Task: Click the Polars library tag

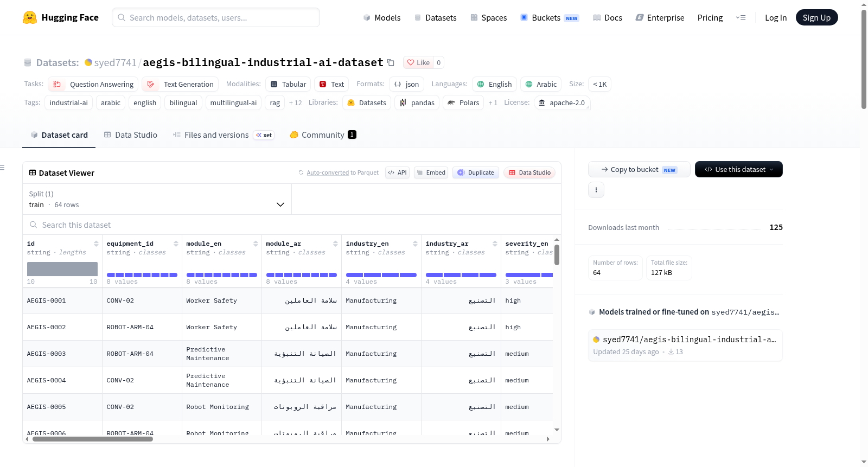Action: point(463,103)
